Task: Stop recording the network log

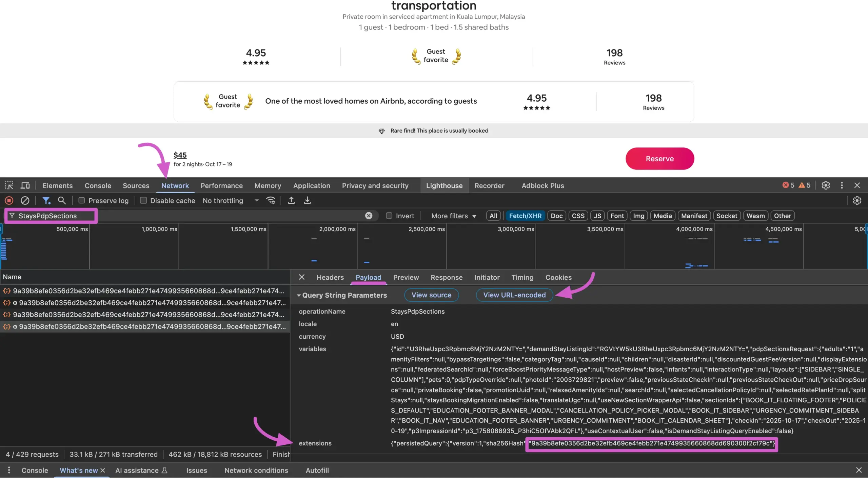Action: pos(9,201)
